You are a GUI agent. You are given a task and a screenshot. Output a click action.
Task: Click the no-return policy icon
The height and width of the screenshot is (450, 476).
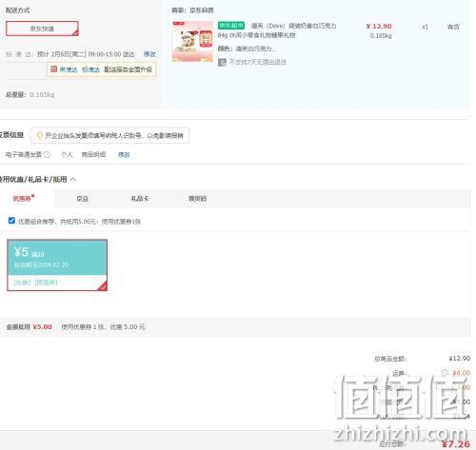click(x=222, y=62)
